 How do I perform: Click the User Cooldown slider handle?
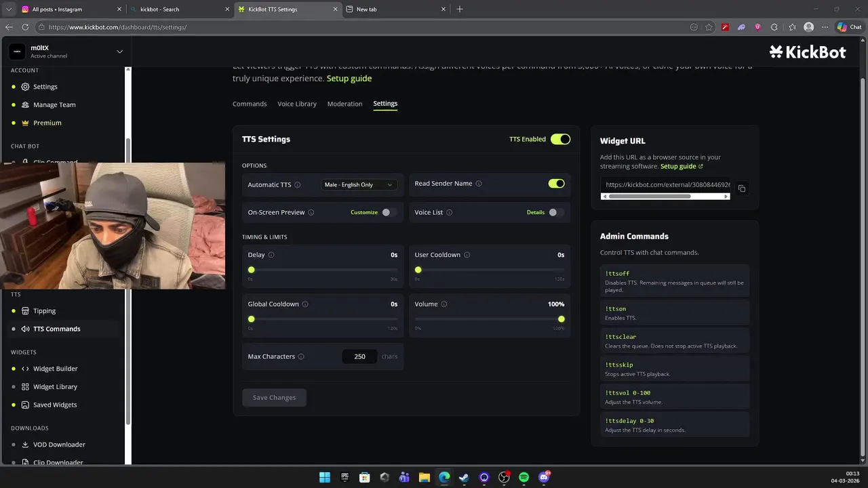[418, 270]
